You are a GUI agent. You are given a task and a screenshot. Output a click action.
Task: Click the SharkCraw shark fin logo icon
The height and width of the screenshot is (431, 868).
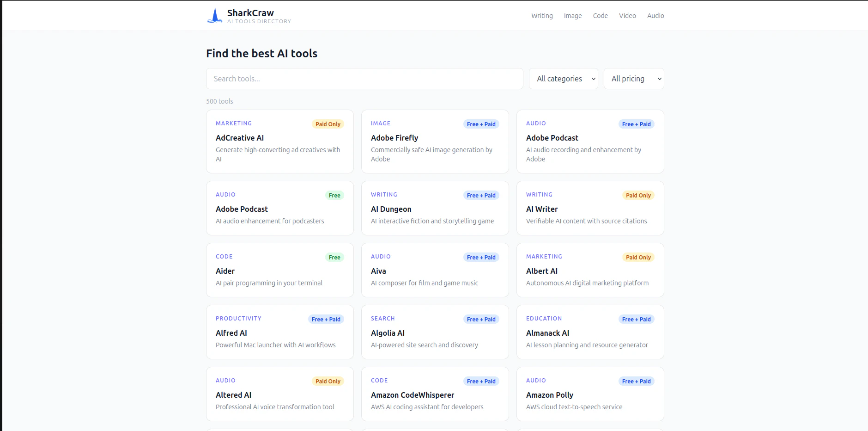pyautogui.click(x=215, y=16)
